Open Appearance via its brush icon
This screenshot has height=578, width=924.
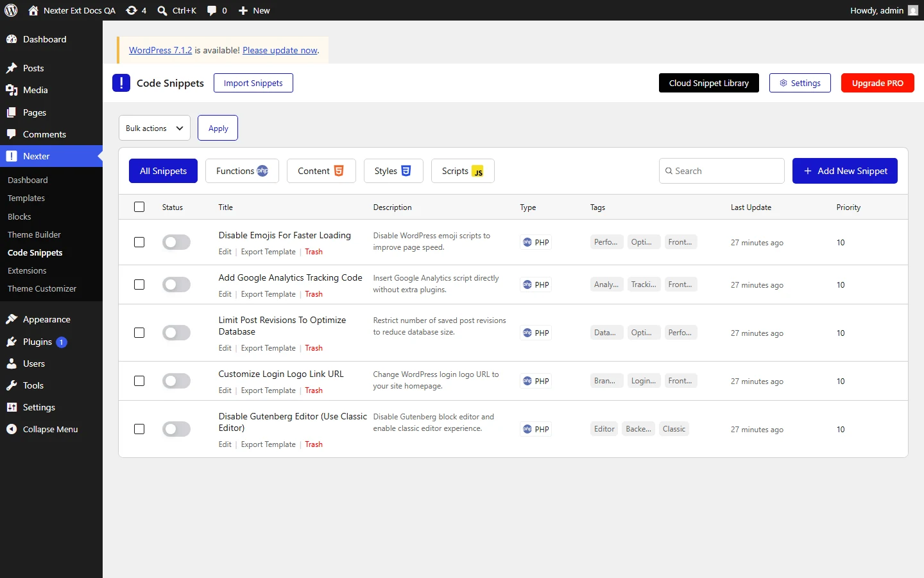pos(12,319)
